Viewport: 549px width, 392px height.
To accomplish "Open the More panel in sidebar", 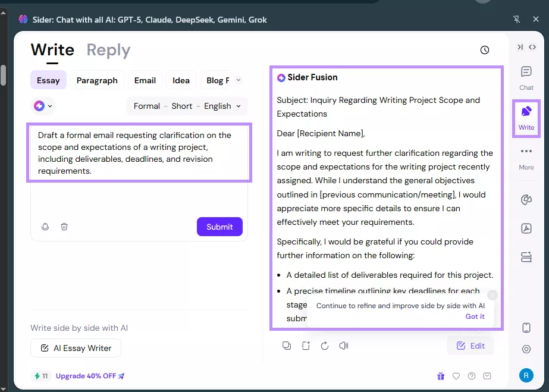I will coord(526,157).
